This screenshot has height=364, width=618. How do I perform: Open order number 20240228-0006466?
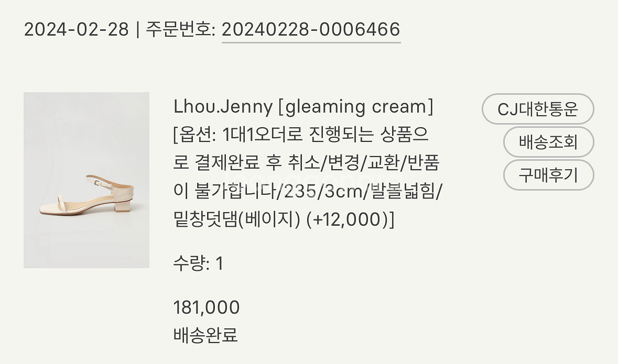click(x=311, y=29)
